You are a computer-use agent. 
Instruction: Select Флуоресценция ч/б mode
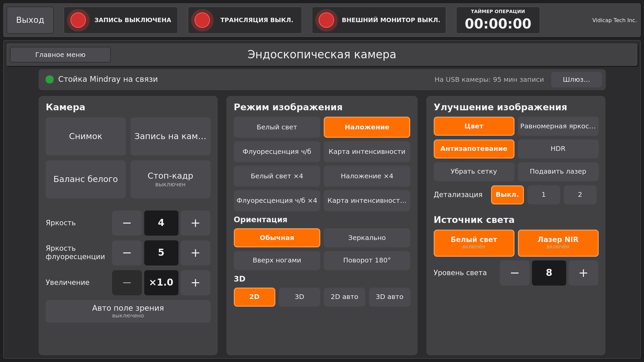(x=277, y=152)
